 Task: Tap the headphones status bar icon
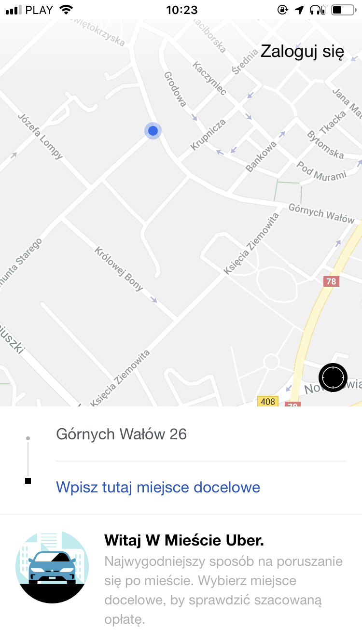pyautogui.click(x=317, y=10)
